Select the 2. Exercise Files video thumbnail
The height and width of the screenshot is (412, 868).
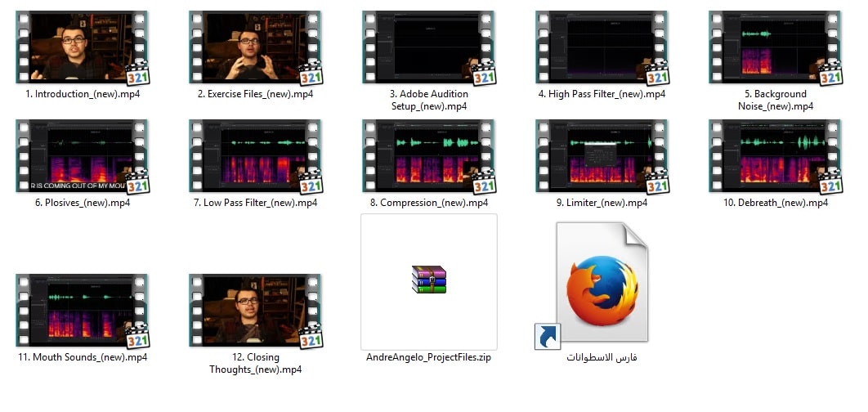[x=255, y=47]
